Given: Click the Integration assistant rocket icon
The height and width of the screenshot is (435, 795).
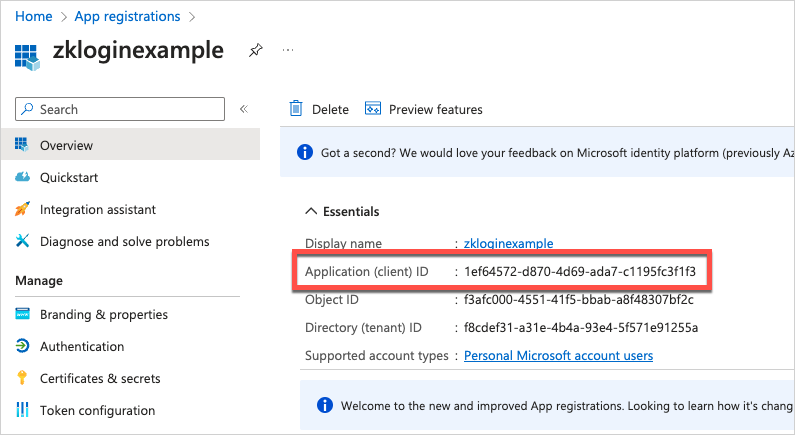Looking at the screenshot, I should [23, 210].
